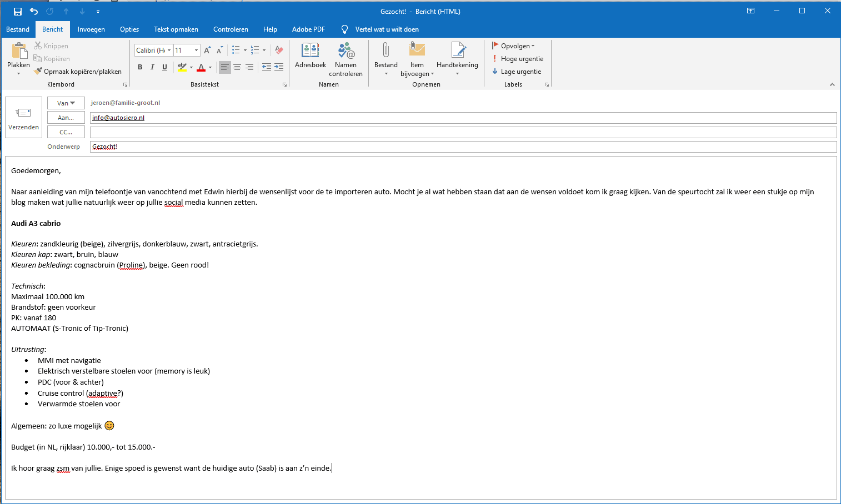Image resolution: width=841 pixels, height=504 pixels.
Task: Expand the Labels dialog launcher
Action: (x=547, y=85)
